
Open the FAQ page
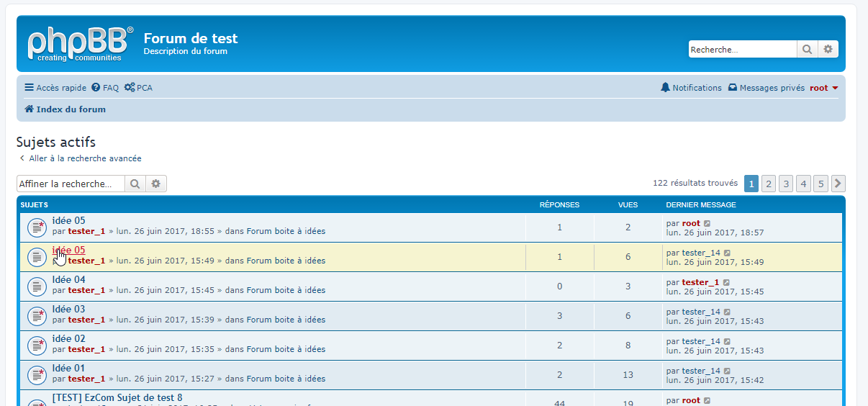105,88
